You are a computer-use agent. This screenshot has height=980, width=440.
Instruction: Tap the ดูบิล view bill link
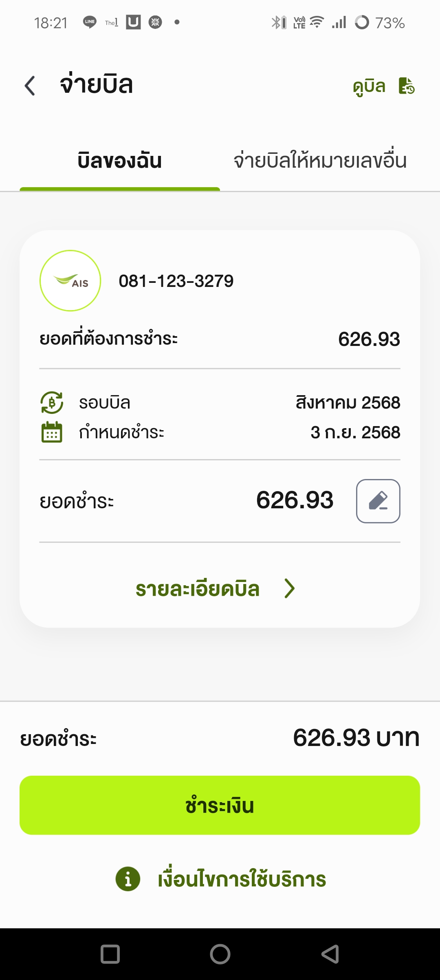click(x=369, y=86)
